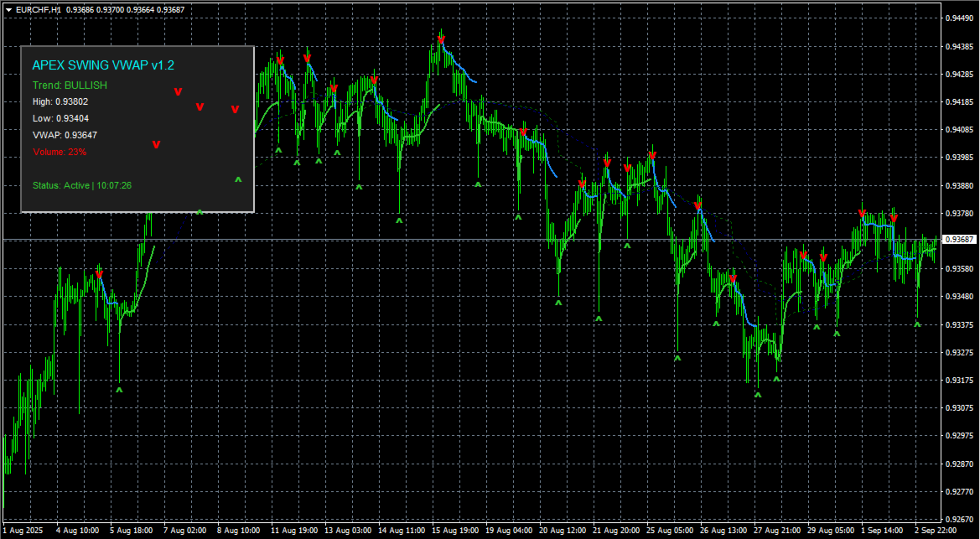Click the 0.94185 price axis label
980x539 pixels.
tap(961, 102)
